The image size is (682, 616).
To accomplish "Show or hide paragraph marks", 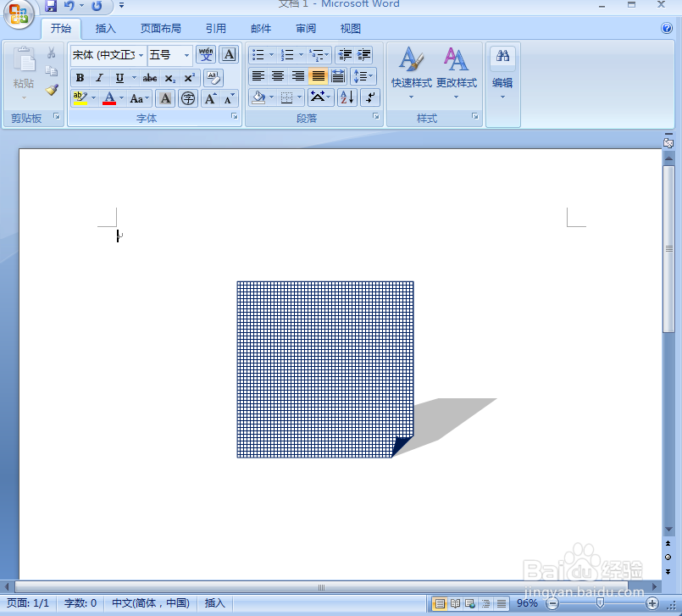I will (x=370, y=97).
